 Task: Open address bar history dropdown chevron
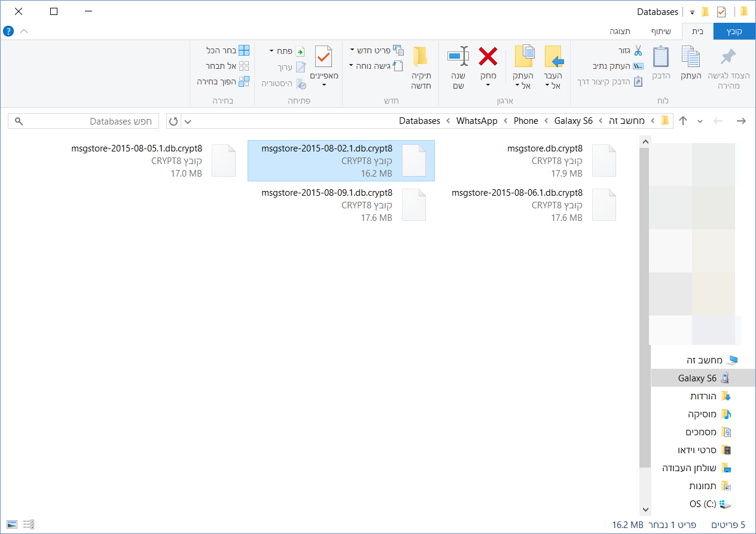[x=188, y=122]
